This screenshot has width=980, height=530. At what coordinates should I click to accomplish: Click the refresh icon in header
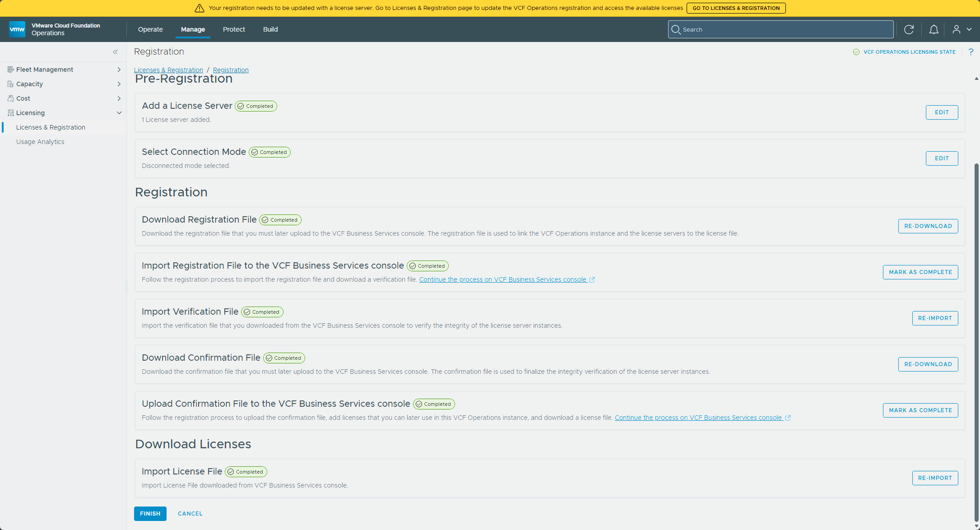(909, 29)
